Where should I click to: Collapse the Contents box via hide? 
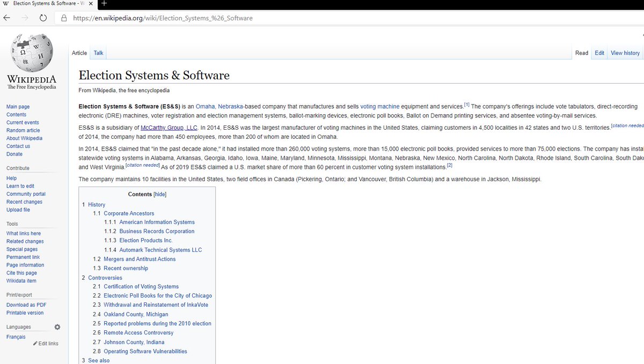pyautogui.click(x=160, y=194)
